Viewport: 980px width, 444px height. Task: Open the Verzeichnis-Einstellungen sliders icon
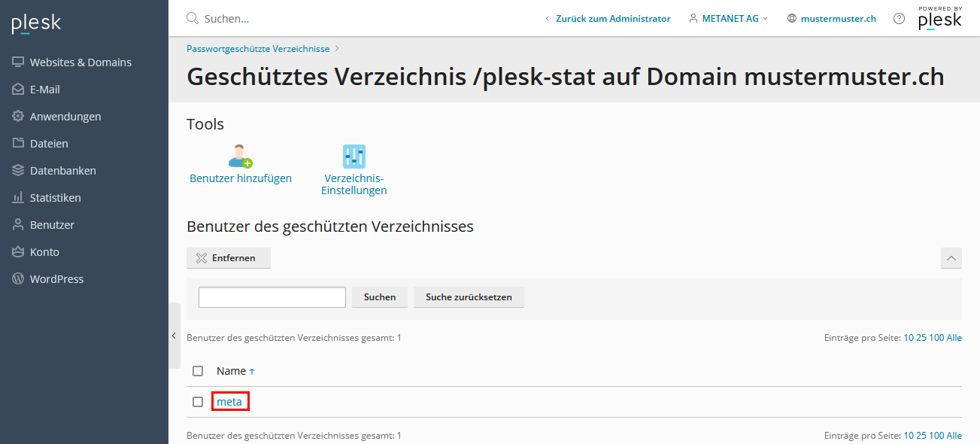[x=353, y=156]
